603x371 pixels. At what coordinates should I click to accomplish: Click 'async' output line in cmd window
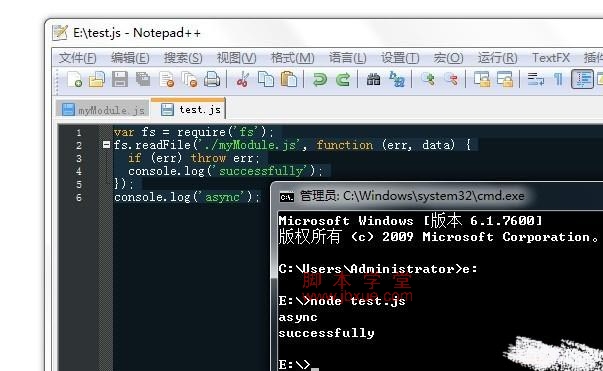pyautogui.click(x=298, y=317)
